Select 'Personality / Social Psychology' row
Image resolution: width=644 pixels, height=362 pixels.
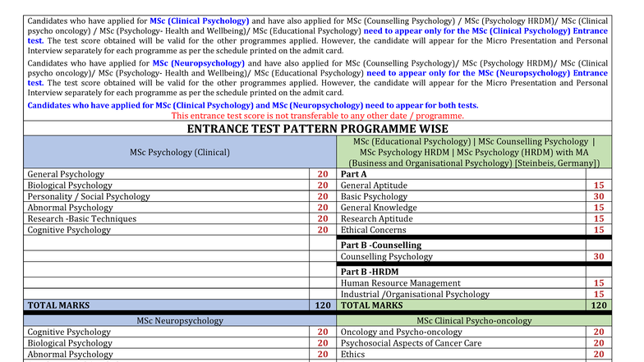89,196
